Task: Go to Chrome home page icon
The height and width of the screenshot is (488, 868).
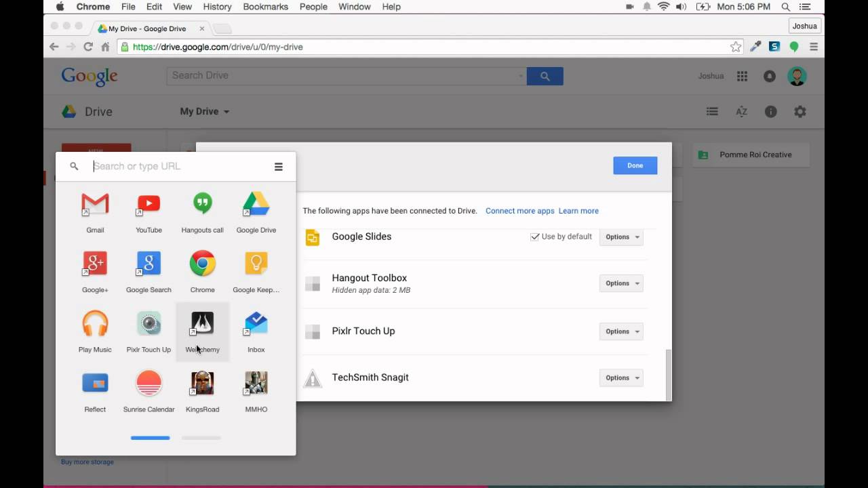Action: pyautogui.click(x=105, y=47)
